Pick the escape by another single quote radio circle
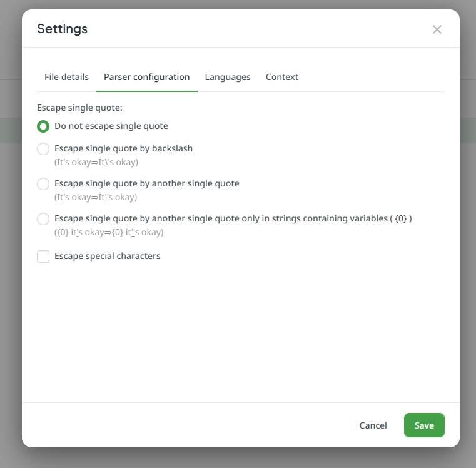 [x=43, y=184]
